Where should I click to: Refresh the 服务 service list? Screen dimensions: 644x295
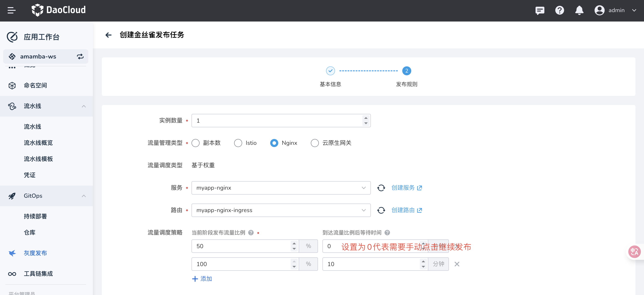[381, 188]
